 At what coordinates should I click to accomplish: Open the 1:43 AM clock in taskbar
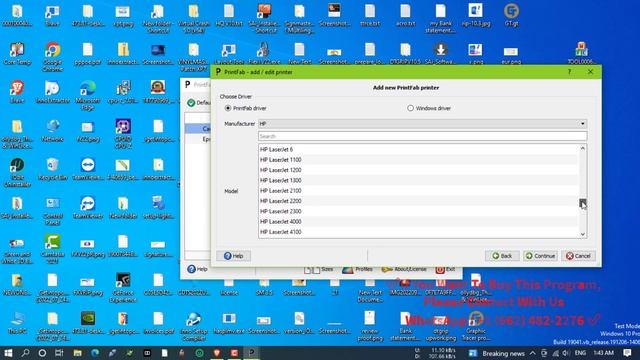click(604, 353)
